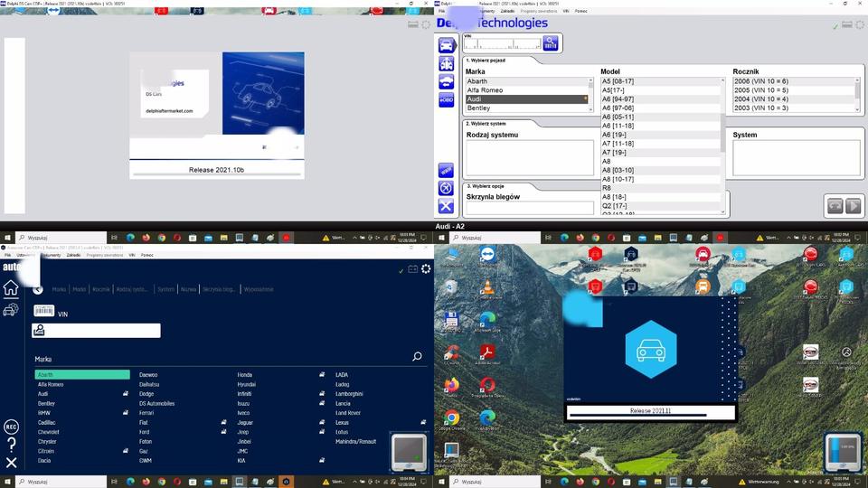Image resolution: width=868 pixels, height=488 pixels.
Task: Select 2006 (VIN 10 = 6) in Rocznik
Action: (793, 81)
